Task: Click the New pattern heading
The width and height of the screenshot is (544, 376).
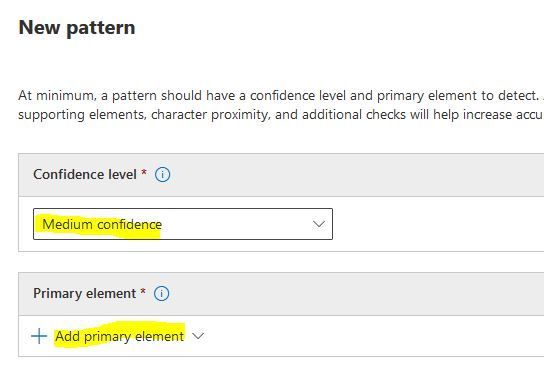Action: (x=77, y=28)
